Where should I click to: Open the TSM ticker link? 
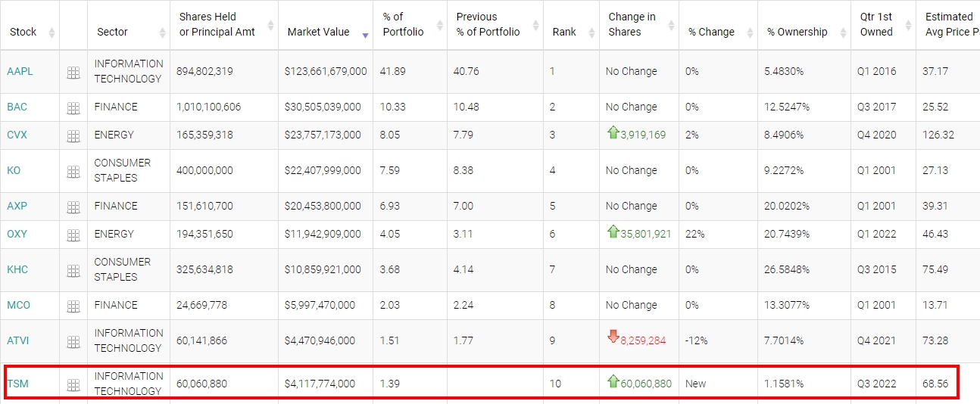pyautogui.click(x=17, y=384)
